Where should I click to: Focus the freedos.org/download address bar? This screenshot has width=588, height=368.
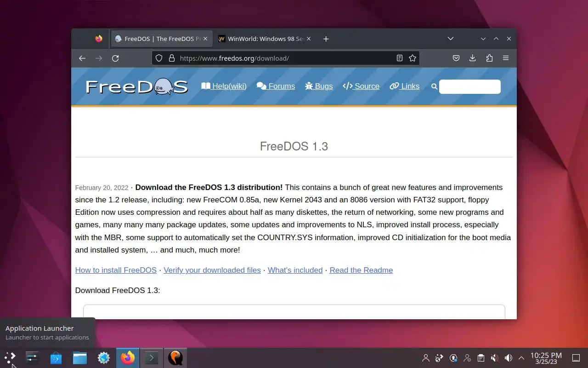[x=285, y=58]
